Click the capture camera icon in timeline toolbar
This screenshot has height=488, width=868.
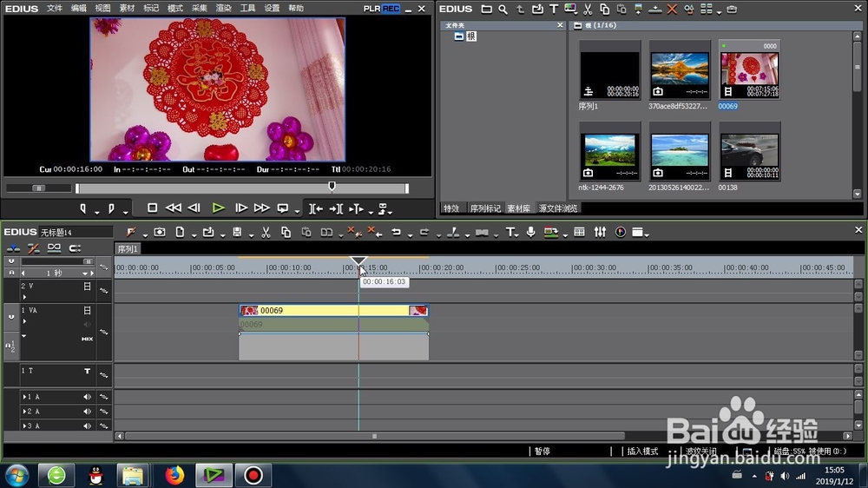[160, 232]
